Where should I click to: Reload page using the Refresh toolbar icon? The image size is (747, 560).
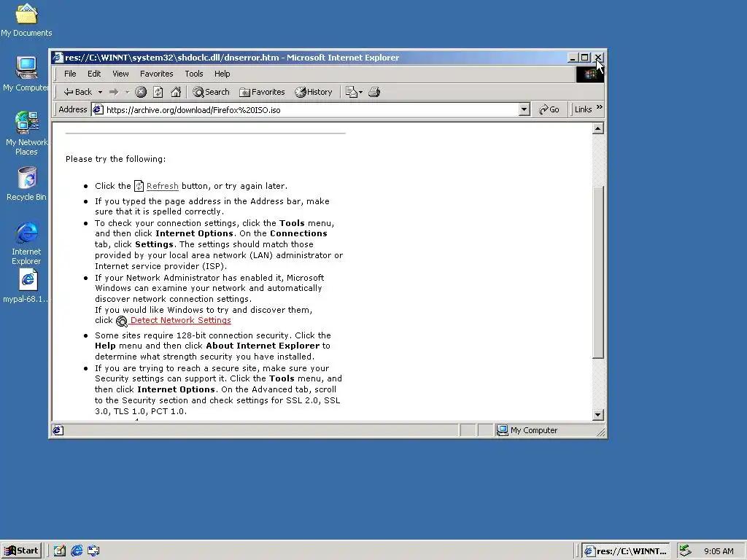158,92
